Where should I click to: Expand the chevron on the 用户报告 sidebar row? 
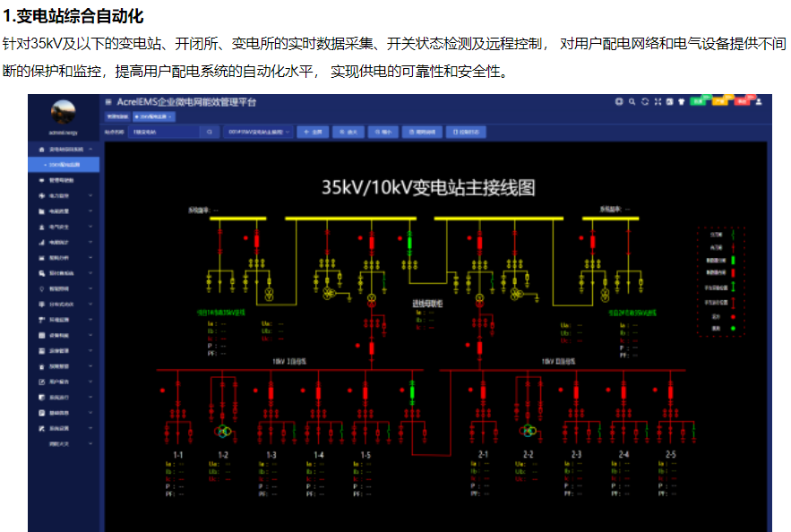click(90, 382)
